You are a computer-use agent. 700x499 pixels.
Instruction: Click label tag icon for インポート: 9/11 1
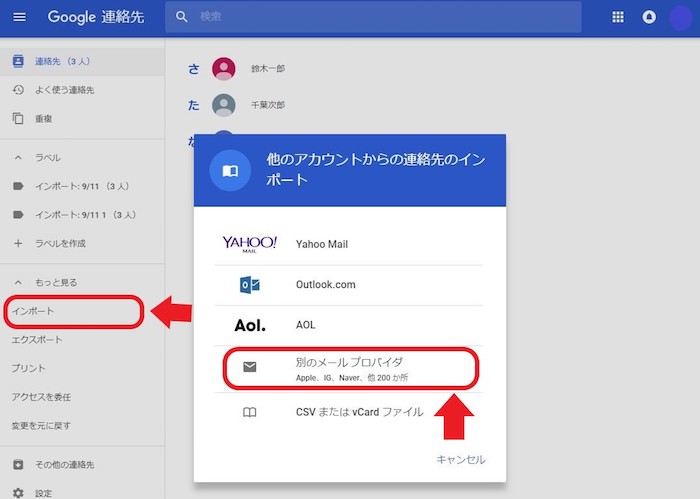click(x=18, y=215)
